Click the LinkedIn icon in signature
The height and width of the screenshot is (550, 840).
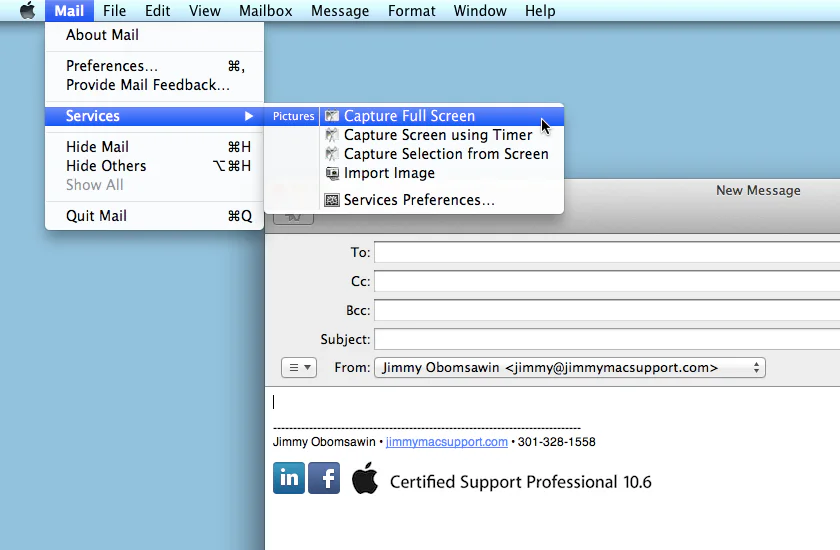(289, 478)
